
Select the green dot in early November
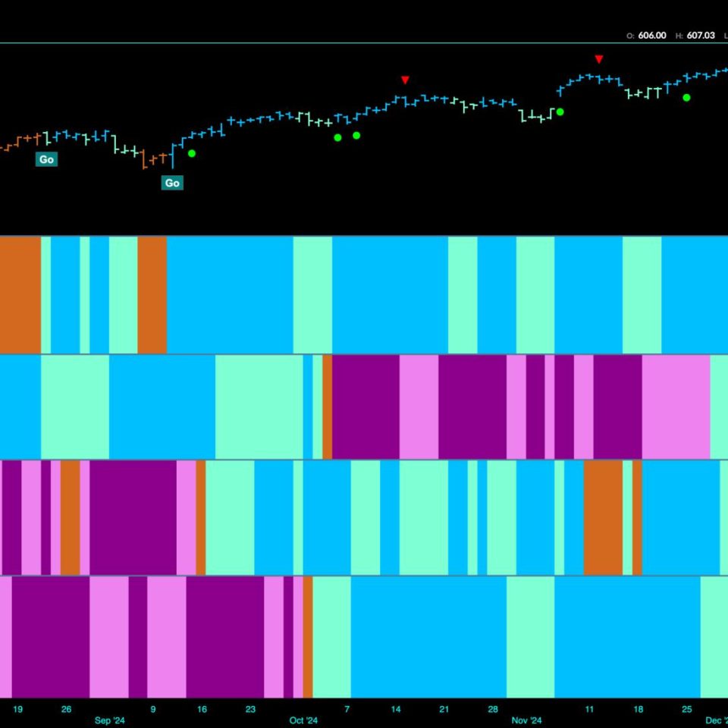tap(560, 112)
